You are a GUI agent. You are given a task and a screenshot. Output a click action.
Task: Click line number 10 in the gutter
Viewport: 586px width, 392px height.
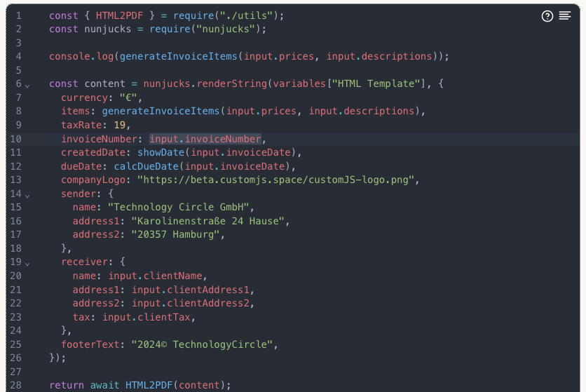[15, 139]
